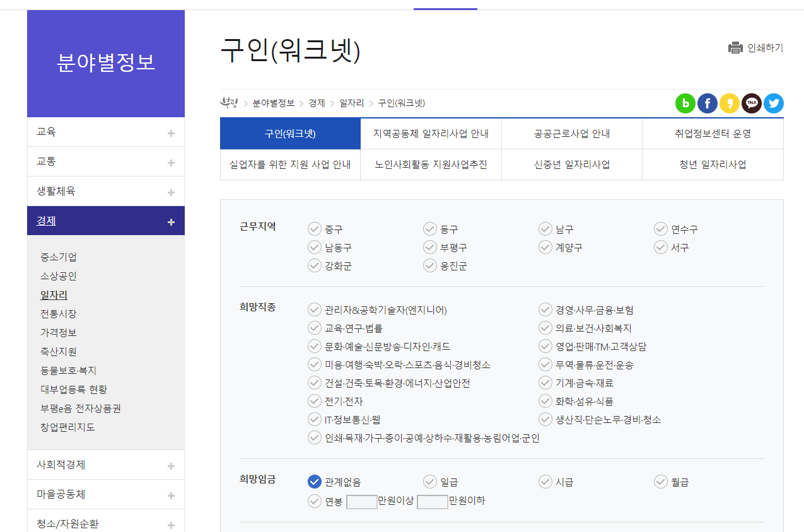Viewport: 804px width, 532px height.
Task: Share via Naver Band green icon
Action: click(685, 103)
